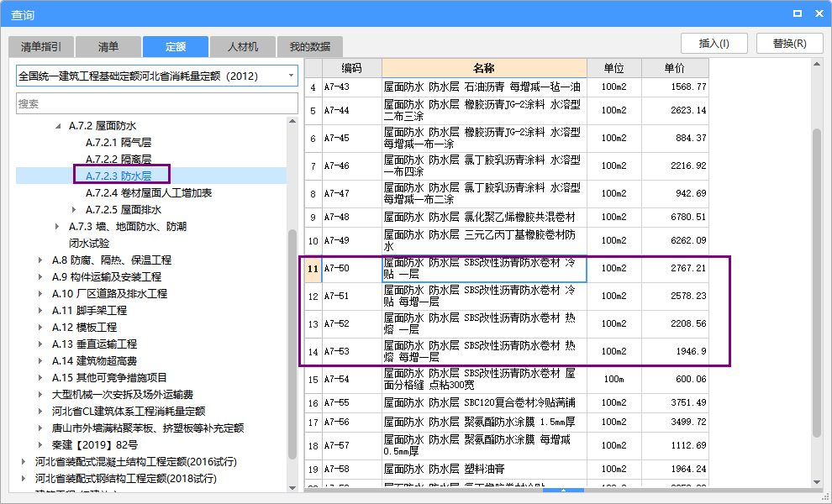Click the tree panel scrollbar down arrow
This screenshot has height=504, width=832.
(x=292, y=487)
